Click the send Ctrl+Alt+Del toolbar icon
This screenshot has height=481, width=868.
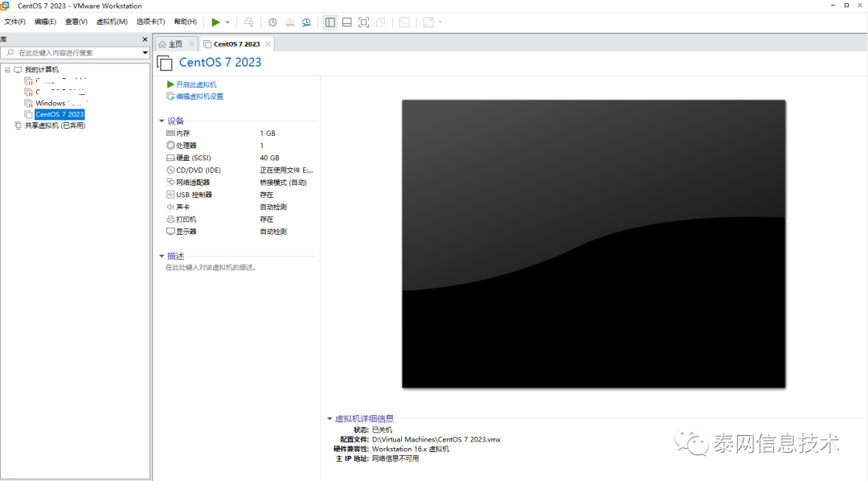[249, 23]
